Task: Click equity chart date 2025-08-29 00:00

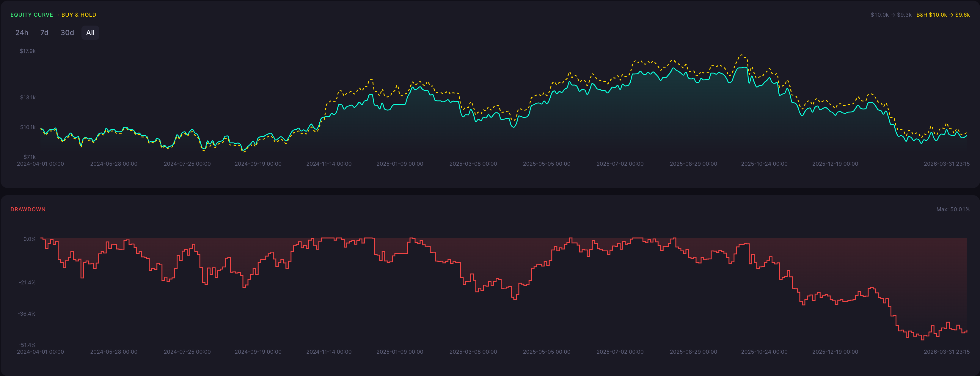Action: click(x=694, y=164)
